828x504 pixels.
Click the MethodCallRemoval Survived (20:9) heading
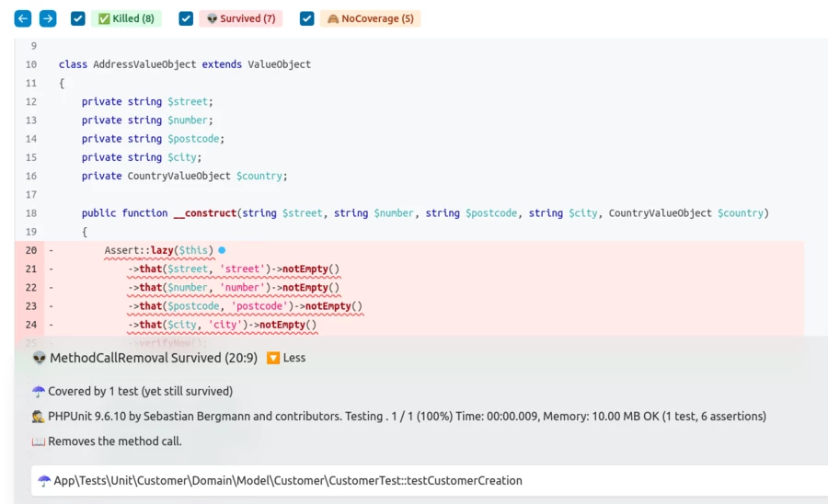(x=153, y=358)
